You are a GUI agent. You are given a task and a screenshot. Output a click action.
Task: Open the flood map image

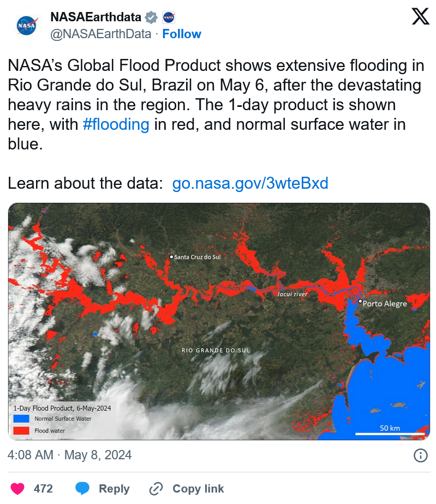[219, 321]
